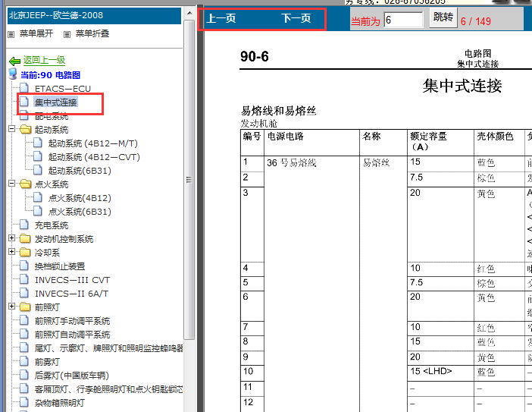This screenshot has height=412, width=532.
Task: Collapse the 点火系统 folder
Action: click(11, 184)
